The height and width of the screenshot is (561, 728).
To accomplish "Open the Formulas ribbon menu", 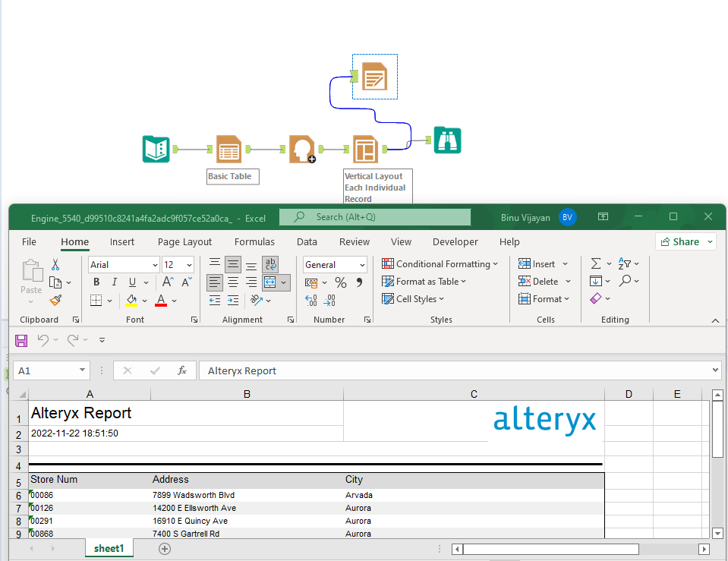I will [x=254, y=241].
